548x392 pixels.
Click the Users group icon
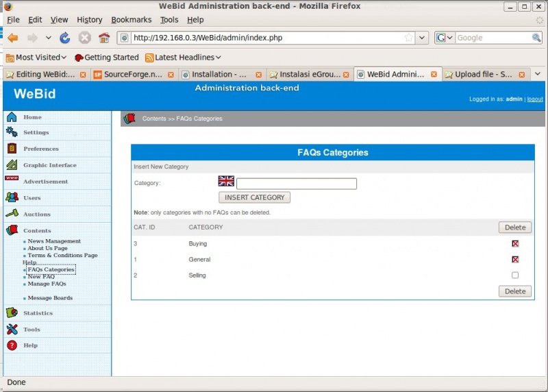point(12,197)
